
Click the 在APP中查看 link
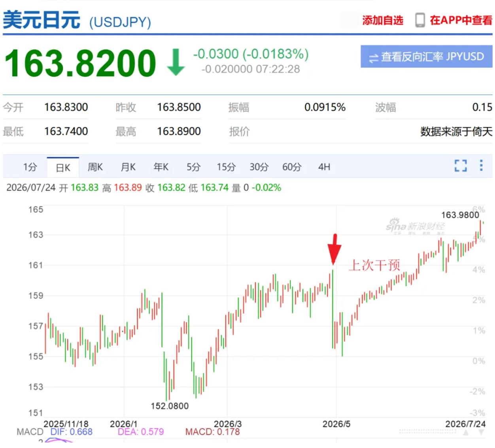[461, 20]
